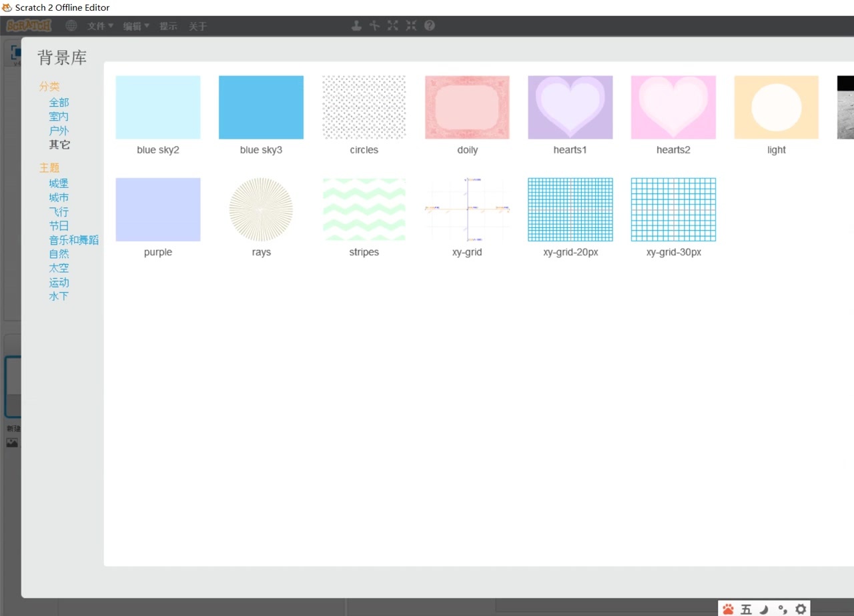
Task: Open the block help question icon
Action: pos(430,25)
